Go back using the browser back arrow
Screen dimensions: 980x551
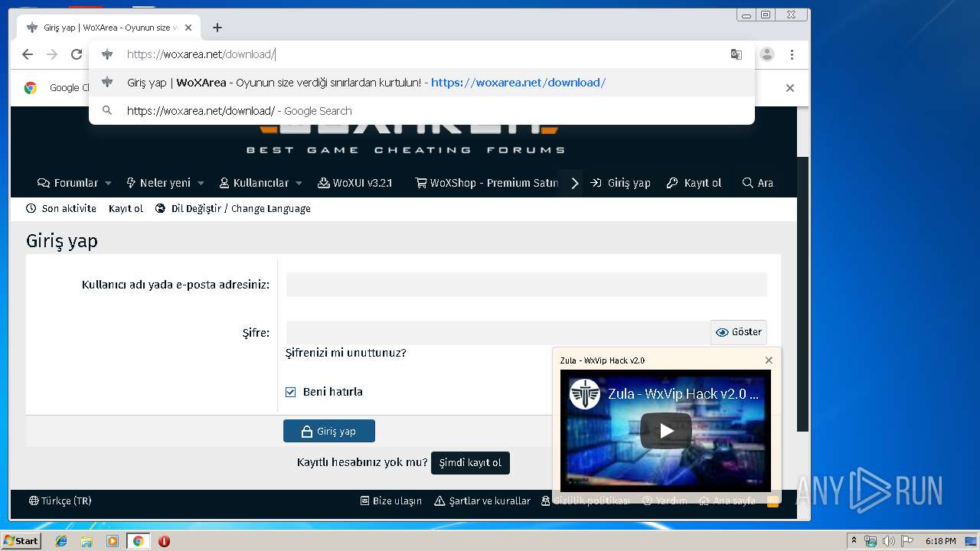click(x=28, y=54)
